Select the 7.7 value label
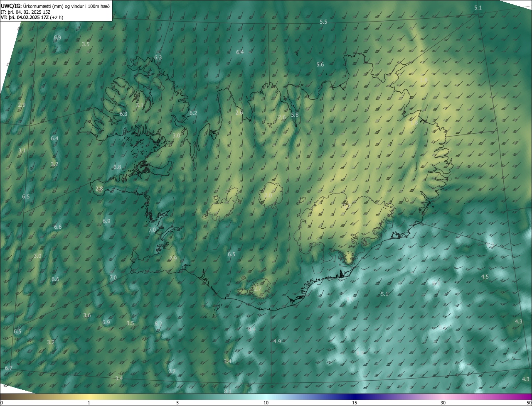532x406 pixels. pos(172,371)
